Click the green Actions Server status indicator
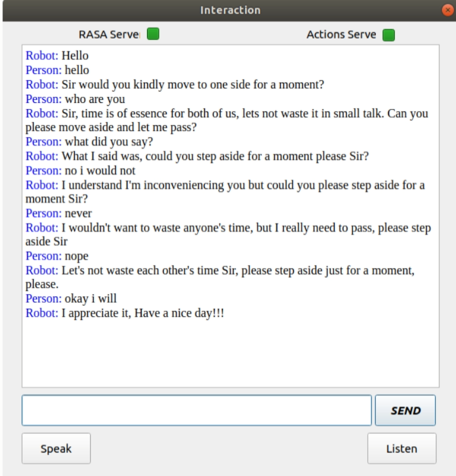 [389, 35]
